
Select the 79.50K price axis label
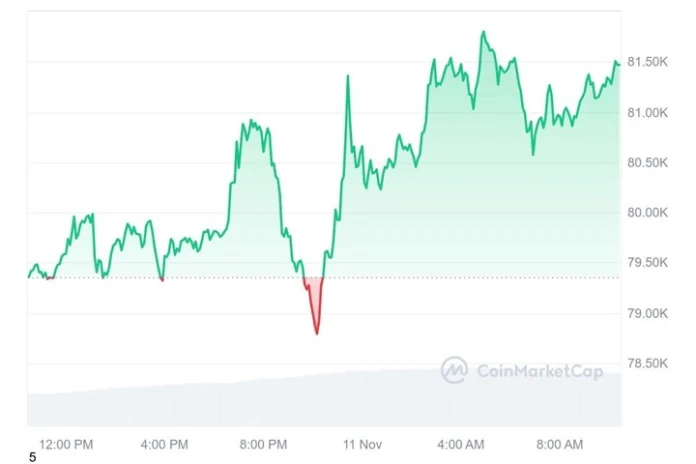(x=648, y=263)
